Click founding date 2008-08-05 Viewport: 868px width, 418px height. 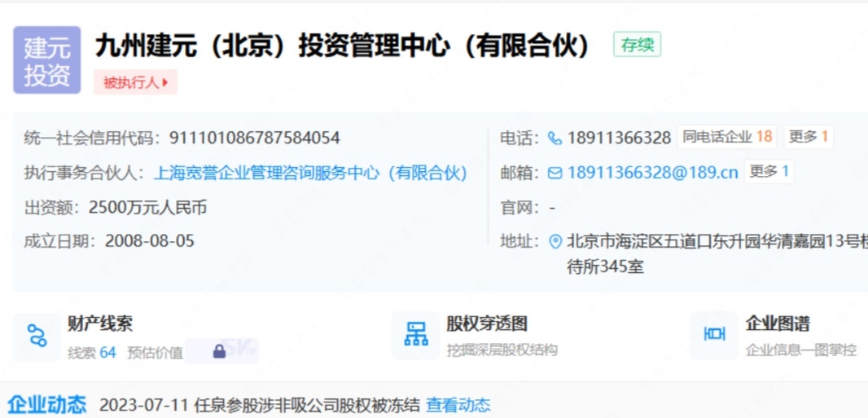click(x=150, y=241)
